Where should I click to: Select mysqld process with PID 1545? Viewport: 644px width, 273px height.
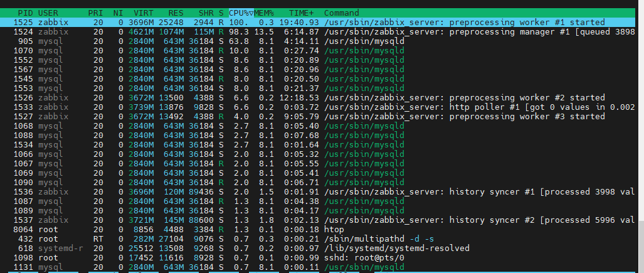point(317,79)
